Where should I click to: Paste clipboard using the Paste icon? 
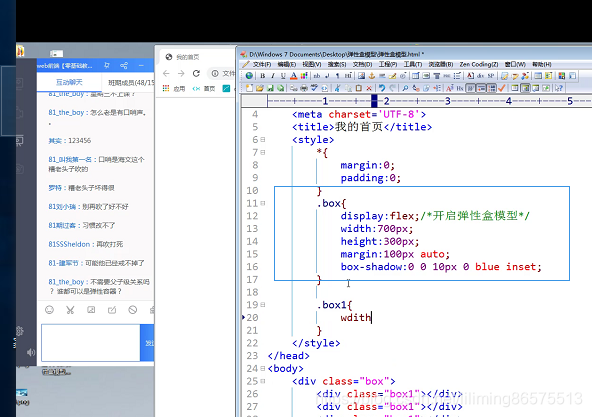tap(359, 88)
